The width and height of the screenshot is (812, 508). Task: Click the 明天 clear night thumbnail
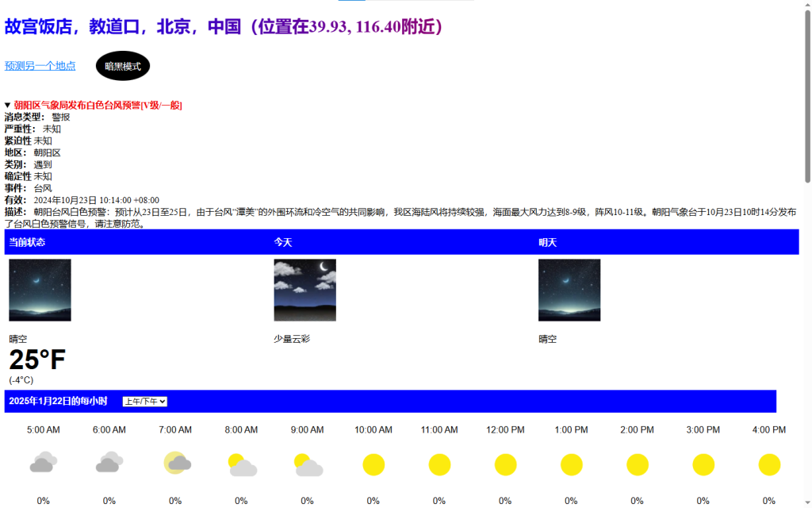click(569, 291)
